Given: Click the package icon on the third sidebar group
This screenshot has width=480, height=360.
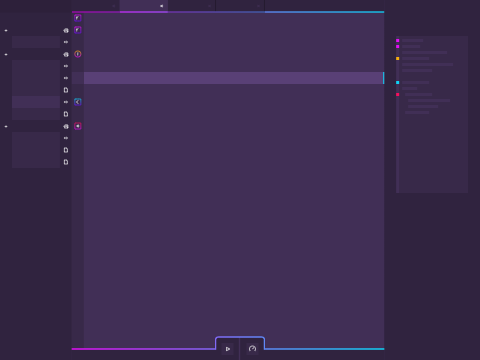Looking at the screenshot, I should [66, 126].
